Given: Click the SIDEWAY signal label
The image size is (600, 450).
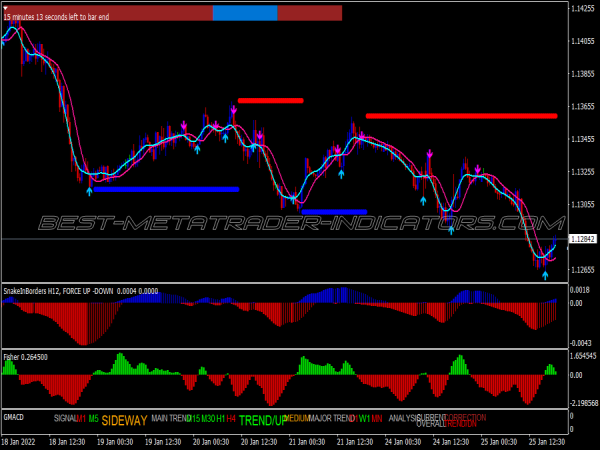Looking at the screenshot, I should [124, 421].
